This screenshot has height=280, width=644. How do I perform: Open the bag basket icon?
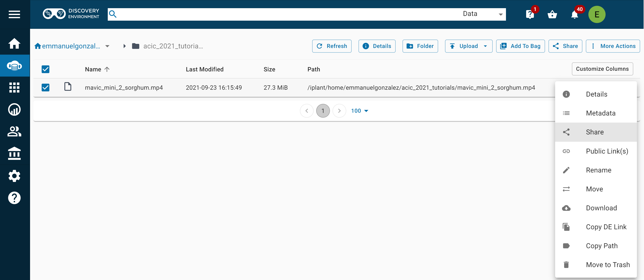click(x=552, y=15)
